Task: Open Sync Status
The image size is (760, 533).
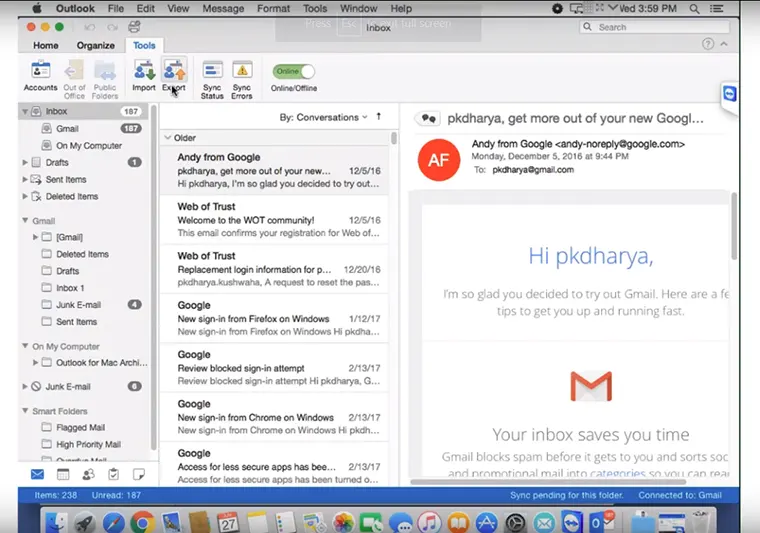Action: coord(212,79)
